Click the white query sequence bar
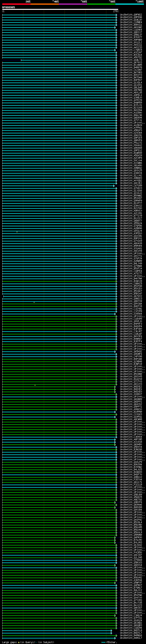146x644 pixels. coord(60,9)
